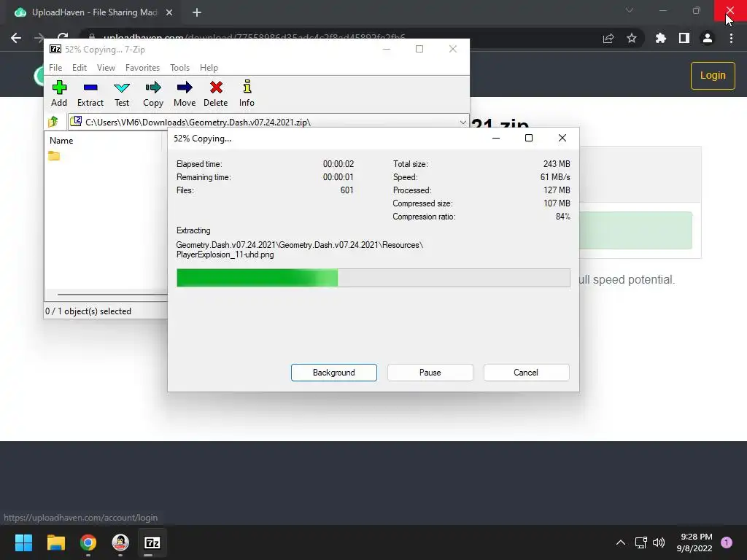Minimize the 52% Copying dialog
Screen dimensions: 747x560
coord(496,138)
